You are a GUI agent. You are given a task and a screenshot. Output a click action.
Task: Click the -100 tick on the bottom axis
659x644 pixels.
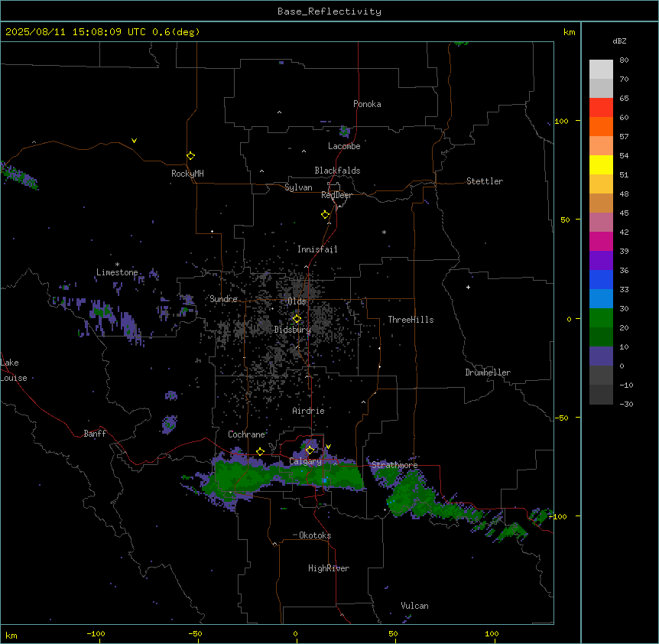[x=96, y=633]
